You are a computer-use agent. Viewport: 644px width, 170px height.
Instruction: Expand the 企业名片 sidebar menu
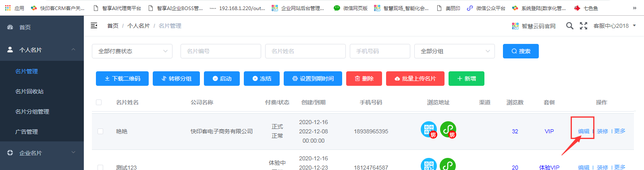pos(42,153)
